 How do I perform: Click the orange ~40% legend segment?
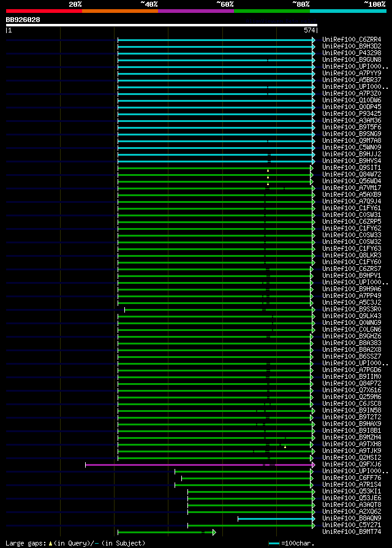(120, 11)
